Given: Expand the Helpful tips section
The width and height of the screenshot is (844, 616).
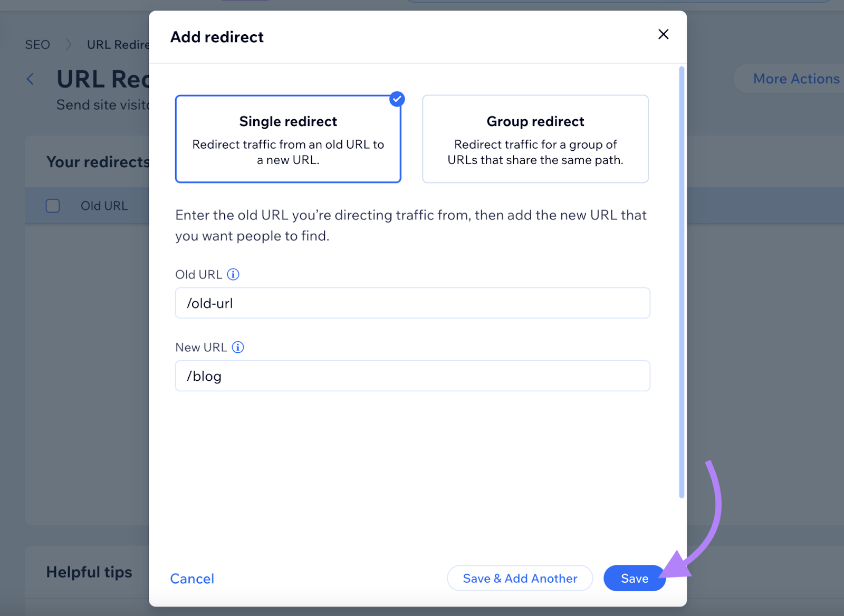Looking at the screenshot, I should click(x=89, y=572).
